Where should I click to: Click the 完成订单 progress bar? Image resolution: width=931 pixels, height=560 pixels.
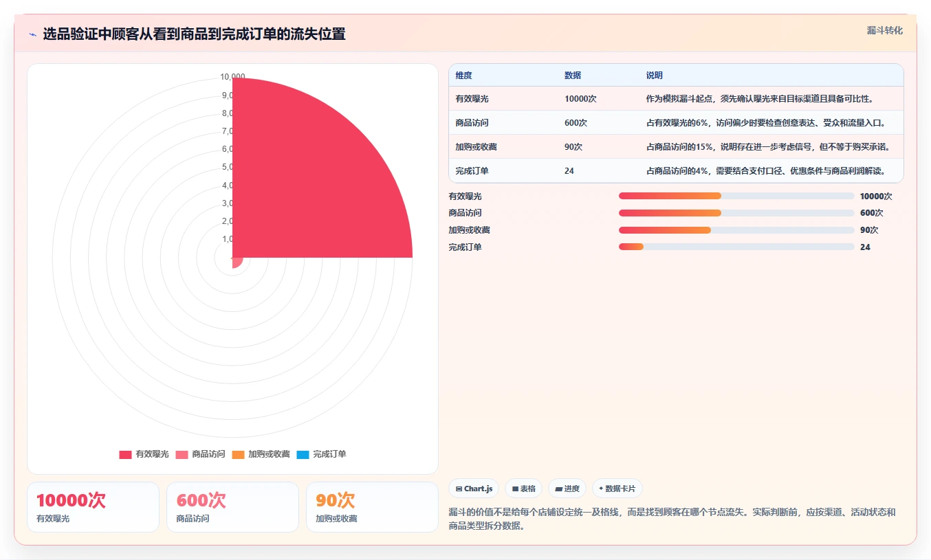click(736, 247)
